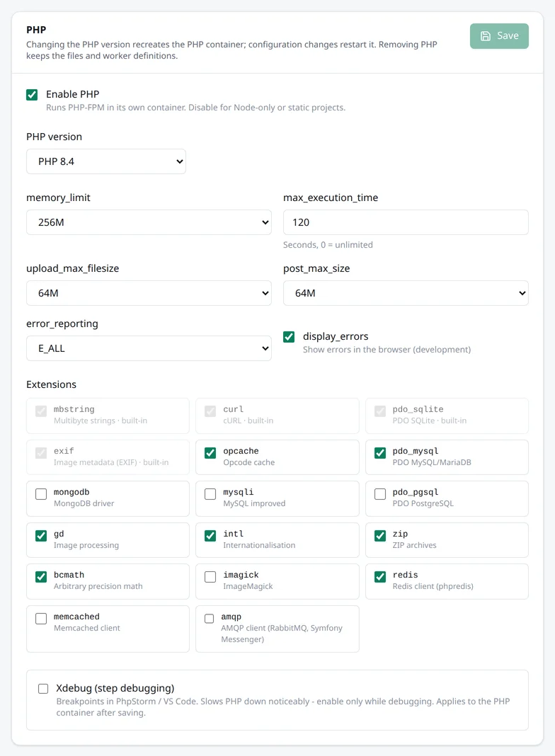Click the 'Redis client (phpredis)' description
This screenshot has width=555, height=756.
click(433, 586)
